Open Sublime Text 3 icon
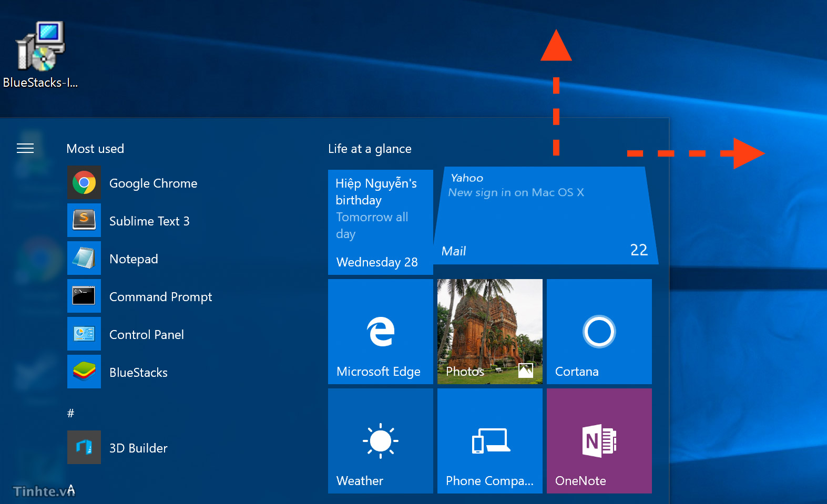The width and height of the screenshot is (827, 504). [x=84, y=221]
